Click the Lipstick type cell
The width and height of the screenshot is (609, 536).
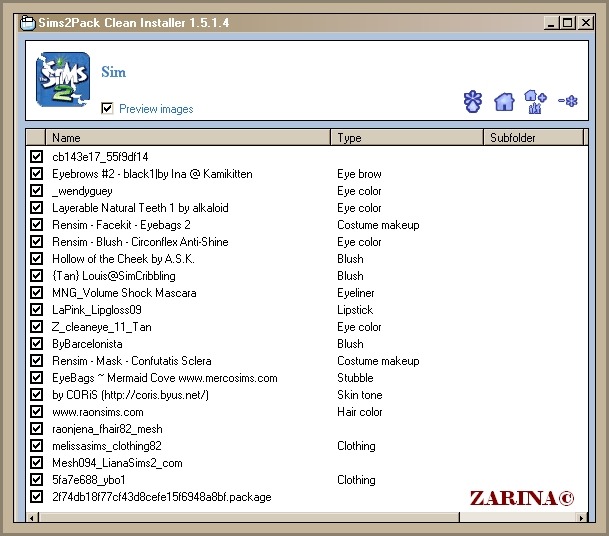355,310
